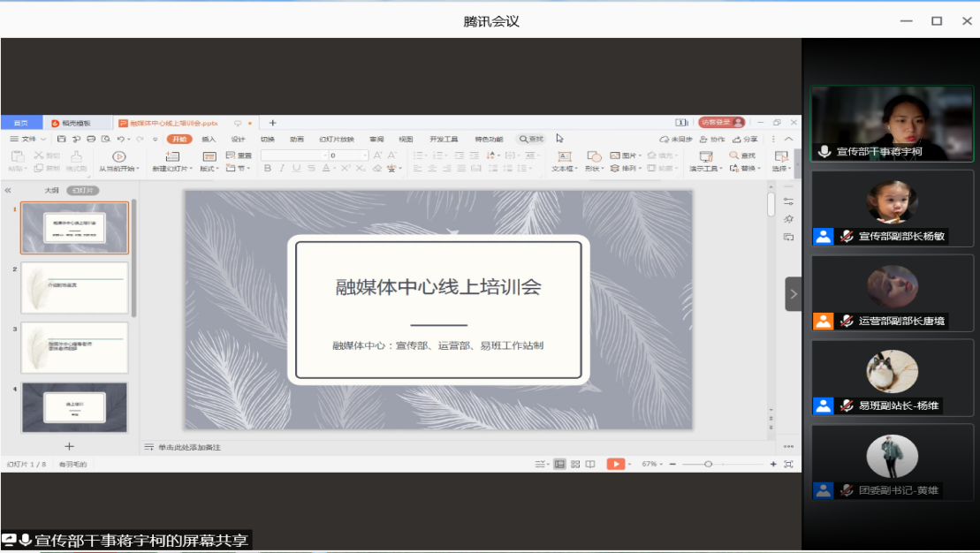This screenshot has width=980, height=553.
Task: Click the Redo arrow icon
Action: point(140,139)
